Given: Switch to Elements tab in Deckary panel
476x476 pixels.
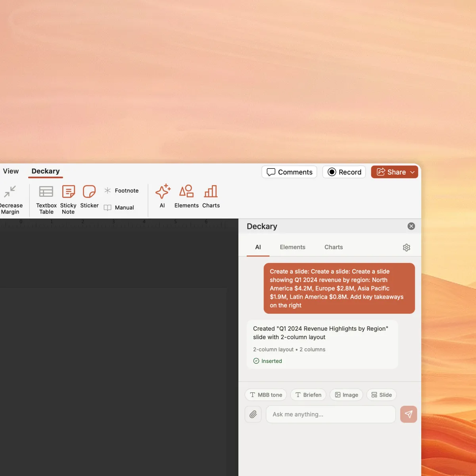Looking at the screenshot, I should [292, 247].
